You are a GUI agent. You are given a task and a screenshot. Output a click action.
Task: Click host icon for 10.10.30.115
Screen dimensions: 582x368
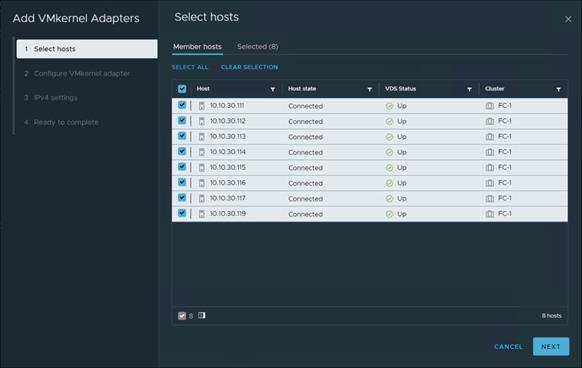coord(202,168)
